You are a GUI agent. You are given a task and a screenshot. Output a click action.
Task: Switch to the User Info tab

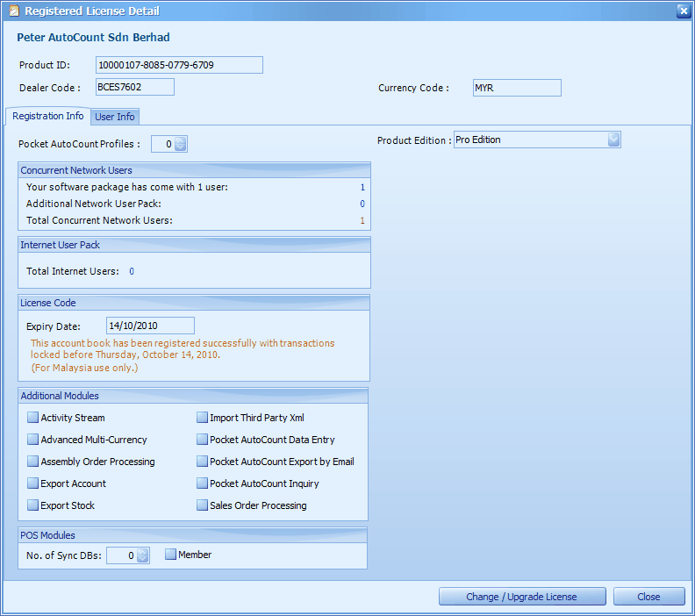(x=115, y=117)
